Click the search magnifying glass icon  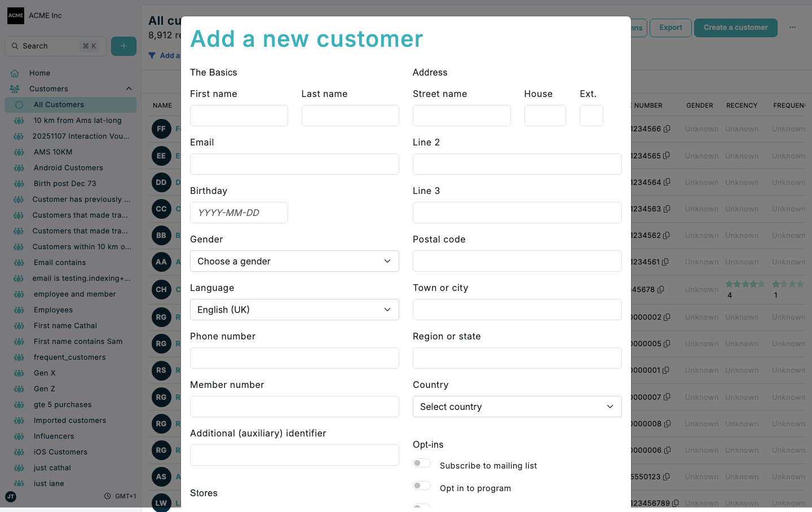click(15, 46)
